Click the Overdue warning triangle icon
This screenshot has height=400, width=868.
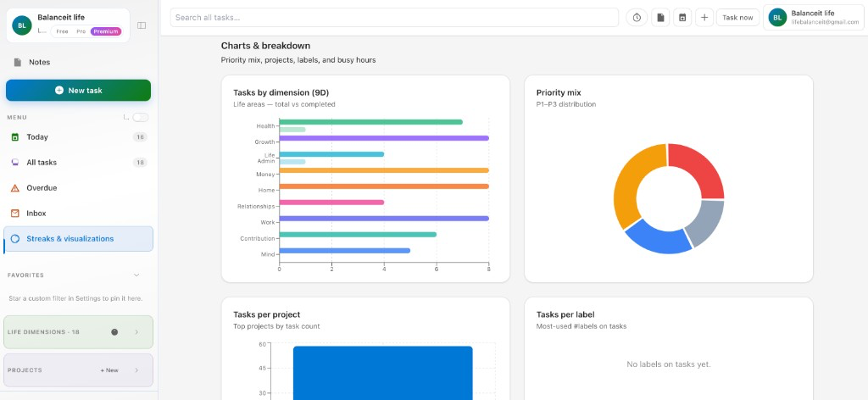[15, 188]
